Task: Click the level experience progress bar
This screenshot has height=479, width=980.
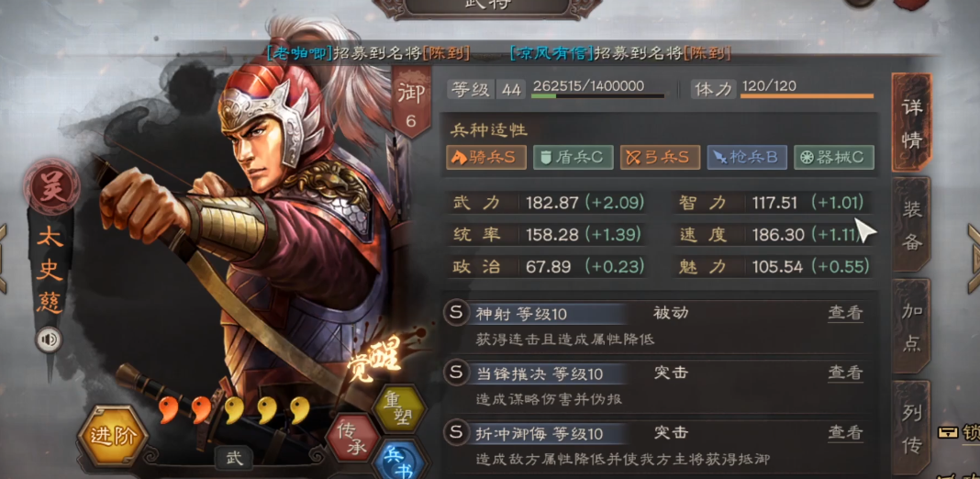Action: pyautogui.click(x=597, y=96)
